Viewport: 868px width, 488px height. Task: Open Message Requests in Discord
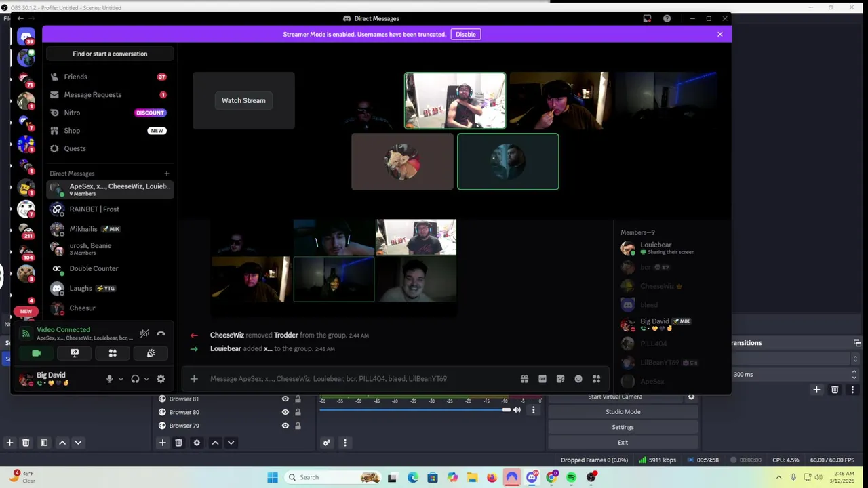pyautogui.click(x=109, y=95)
